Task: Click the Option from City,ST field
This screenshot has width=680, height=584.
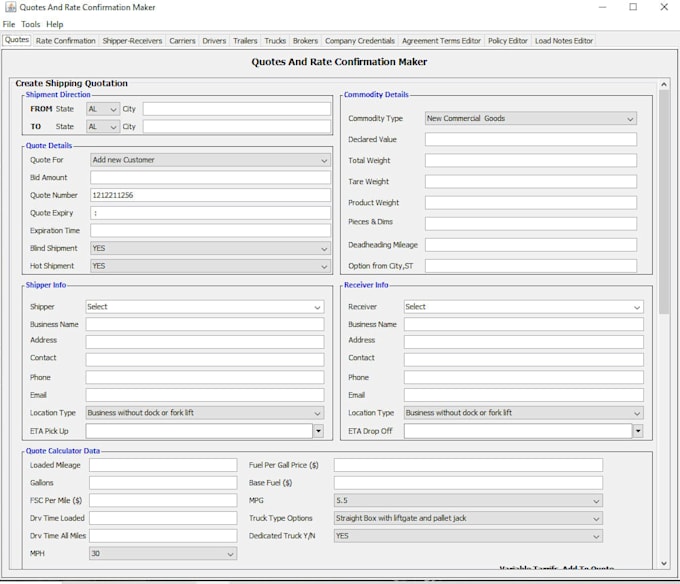Action: coord(531,266)
